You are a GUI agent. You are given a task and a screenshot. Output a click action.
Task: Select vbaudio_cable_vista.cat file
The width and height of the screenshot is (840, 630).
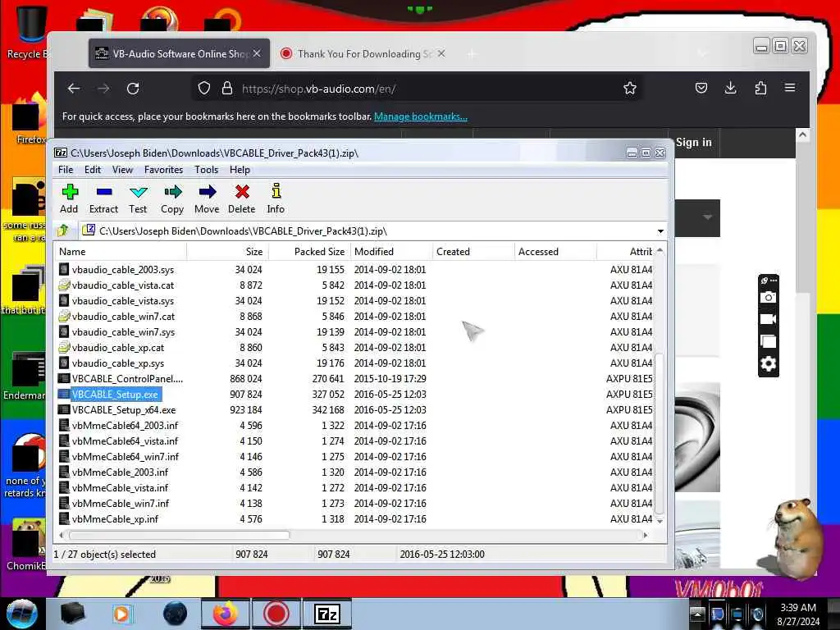point(123,285)
